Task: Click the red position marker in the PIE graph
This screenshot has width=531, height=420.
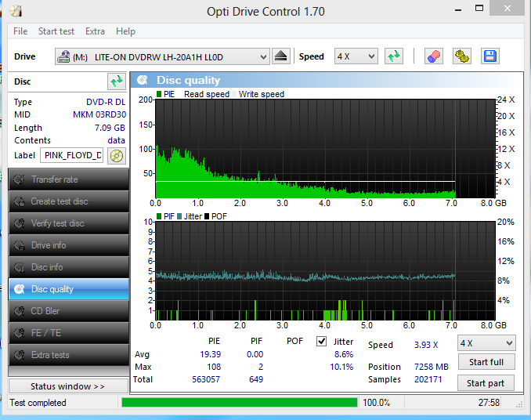Action: 456,148
